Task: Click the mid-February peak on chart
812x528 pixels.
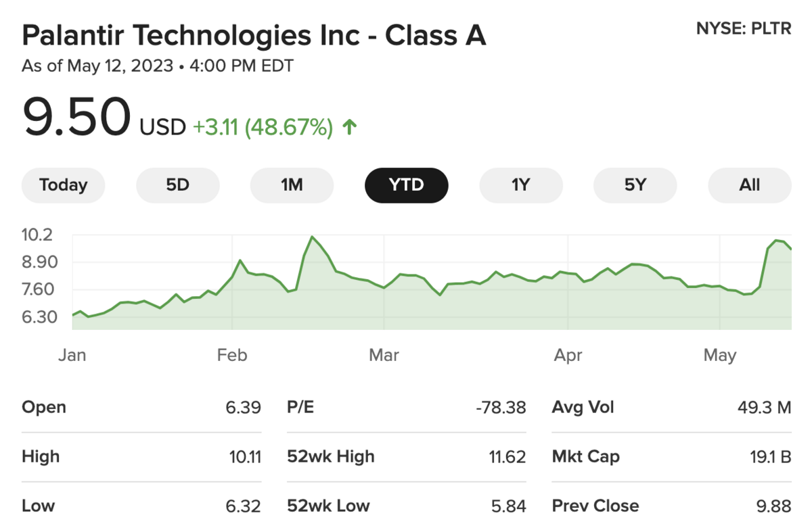Action: (312, 237)
